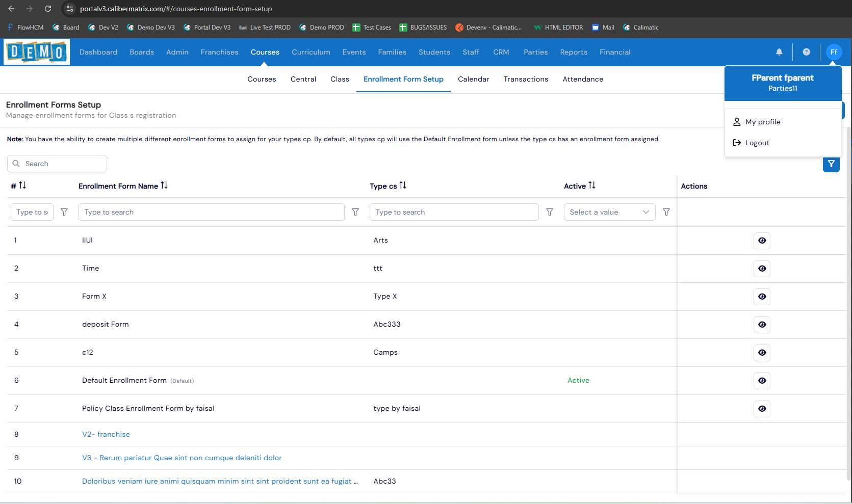This screenshot has width=852, height=504.
Task: Open the notifications bell
Action: [x=779, y=52]
